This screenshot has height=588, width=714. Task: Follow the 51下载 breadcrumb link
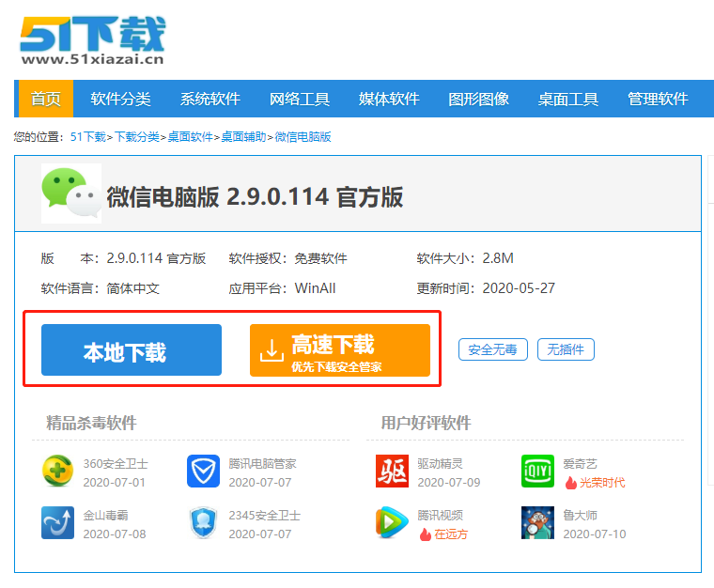pyautogui.click(x=88, y=137)
